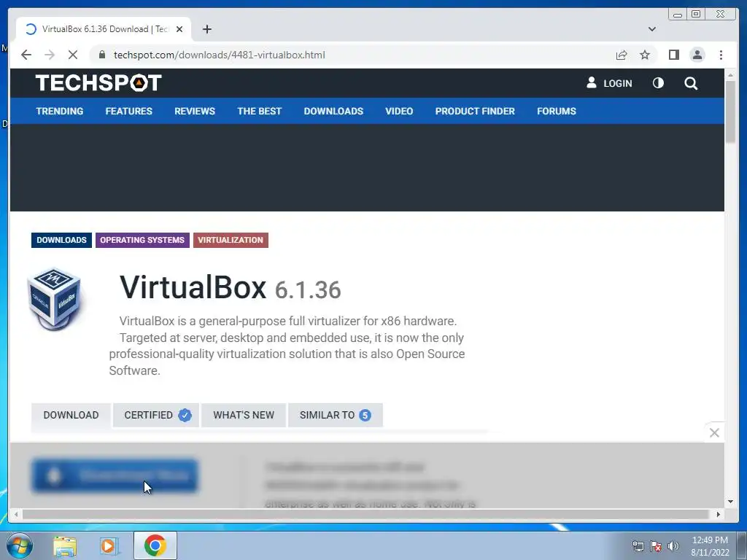This screenshot has height=560, width=747.
Task: Click the VirtualBox 6.1.36 heading
Action: pyautogui.click(x=230, y=287)
